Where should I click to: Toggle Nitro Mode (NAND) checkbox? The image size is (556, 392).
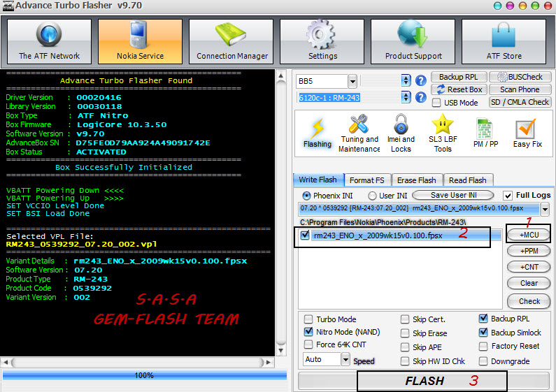308,332
